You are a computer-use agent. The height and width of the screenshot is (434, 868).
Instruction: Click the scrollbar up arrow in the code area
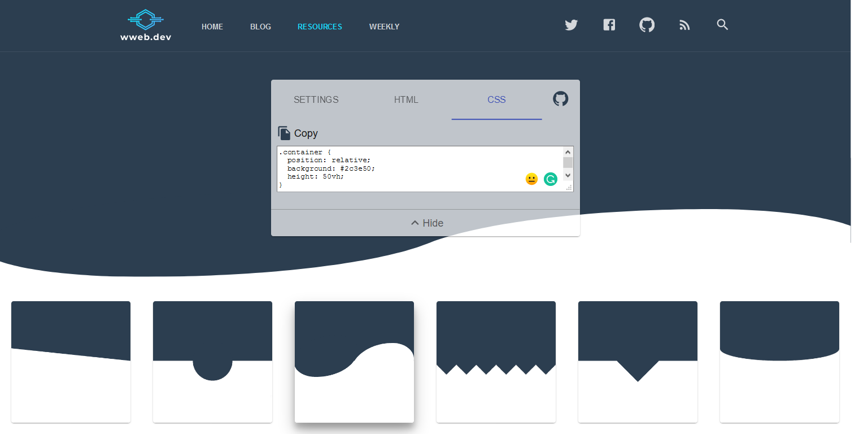pyautogui.click(x=568, y=151)
